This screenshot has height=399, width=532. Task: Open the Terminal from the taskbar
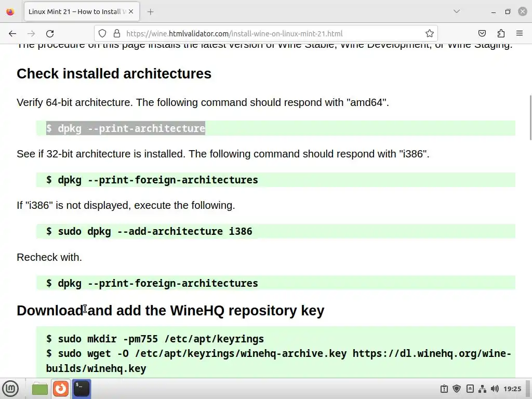click(x=82, y=388)
